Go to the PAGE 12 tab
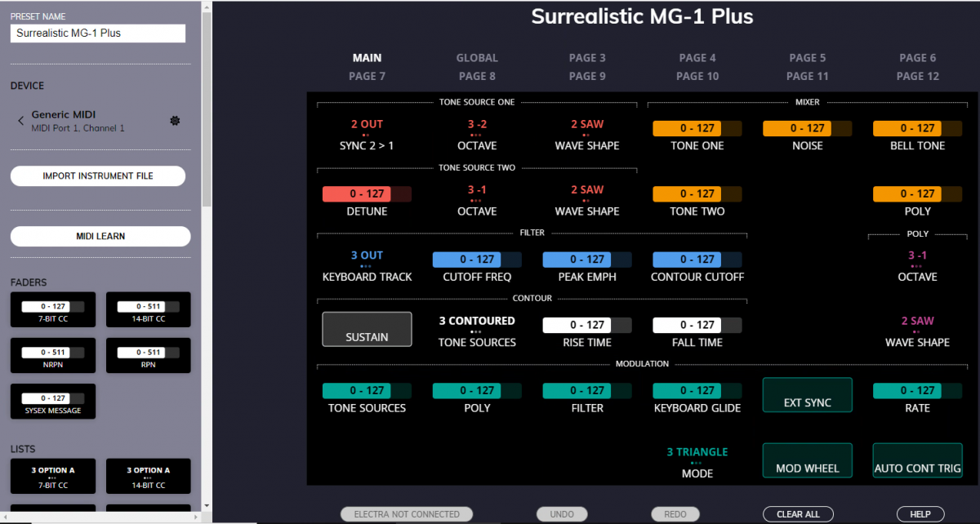Screen dimensions: 980x524 tap(917, 76)
